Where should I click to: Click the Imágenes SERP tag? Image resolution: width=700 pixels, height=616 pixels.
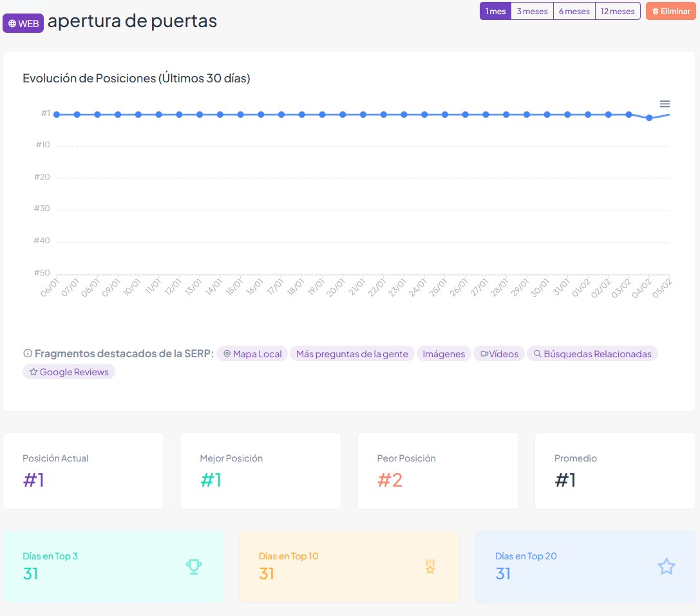(444, 354)
